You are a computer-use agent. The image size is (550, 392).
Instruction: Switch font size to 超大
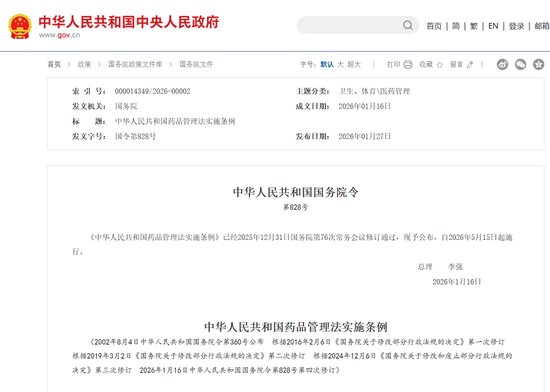(354, 65)
